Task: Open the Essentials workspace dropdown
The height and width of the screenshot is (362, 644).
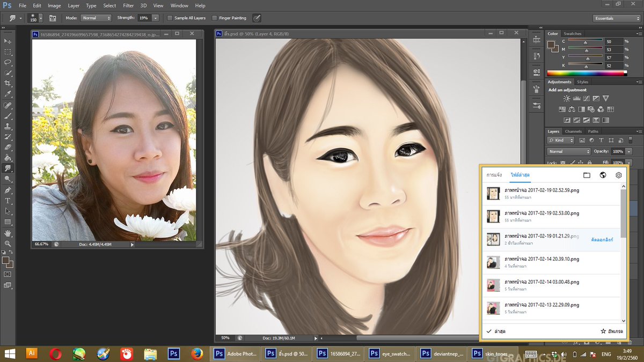Action: point(617,18)
